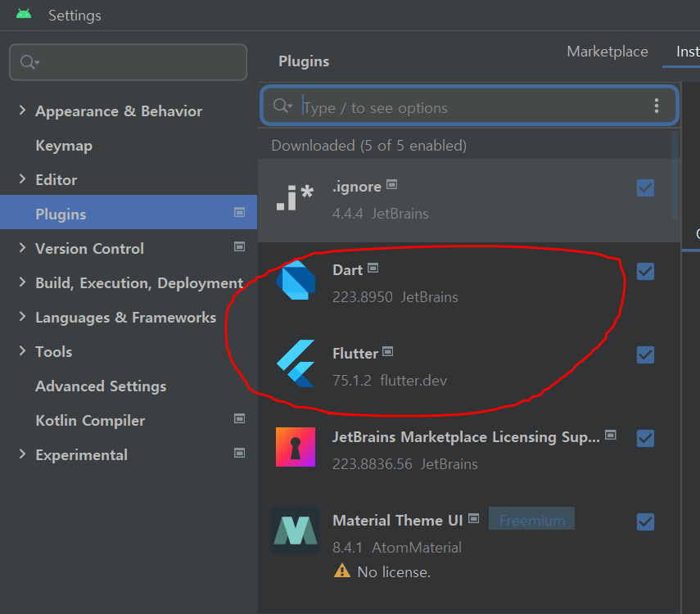Select the Flutter plugin name

(355, 354)
